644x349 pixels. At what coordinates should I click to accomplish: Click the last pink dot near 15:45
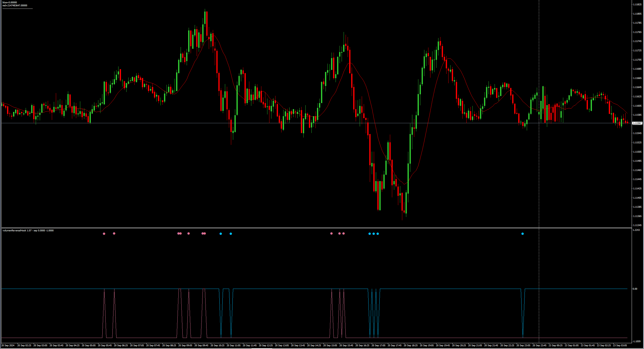[x=344, y=234]
